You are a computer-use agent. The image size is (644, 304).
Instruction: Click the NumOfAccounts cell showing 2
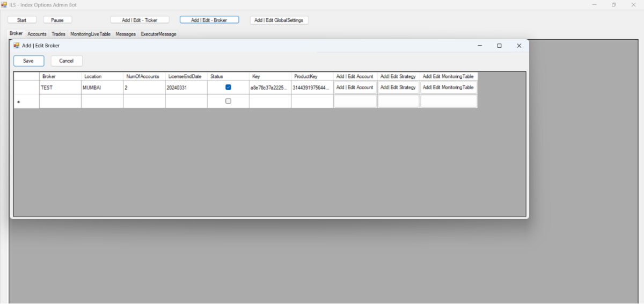click(144, 87)
